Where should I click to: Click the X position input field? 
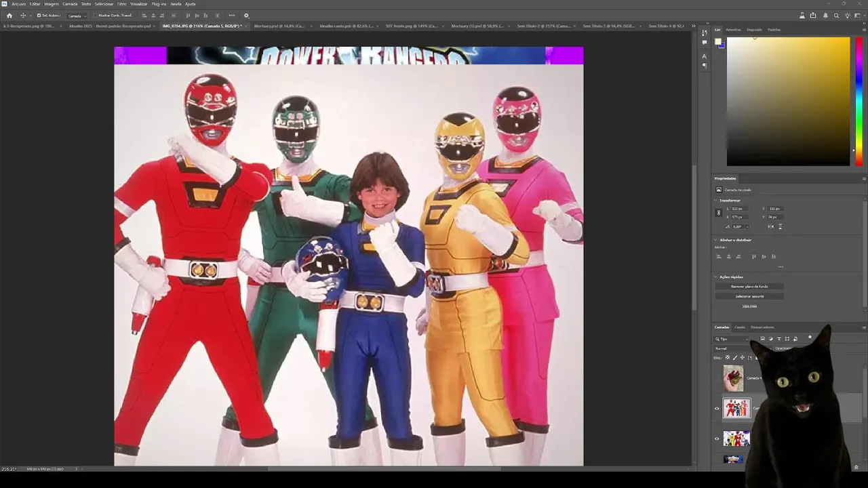click(x=775, y=209)
